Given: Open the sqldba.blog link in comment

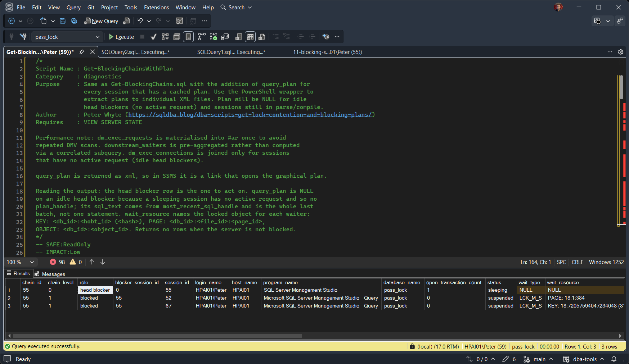Looking at the screenshot, I should pos(250,114).
